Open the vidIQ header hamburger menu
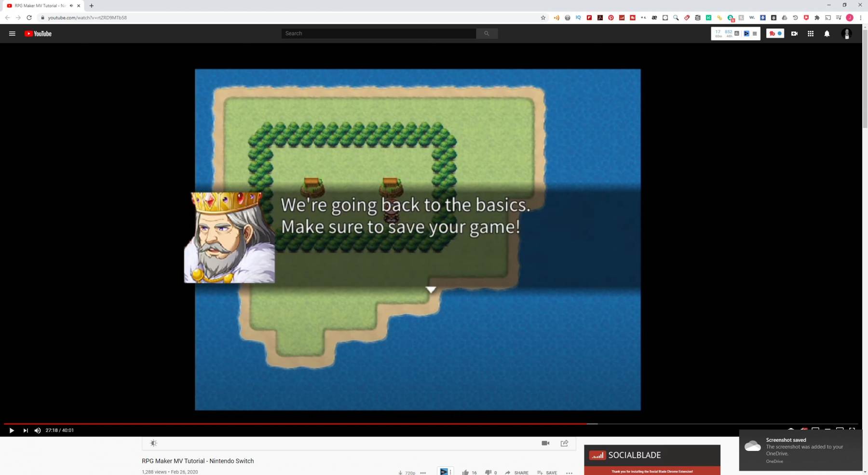 click(755, 33)
